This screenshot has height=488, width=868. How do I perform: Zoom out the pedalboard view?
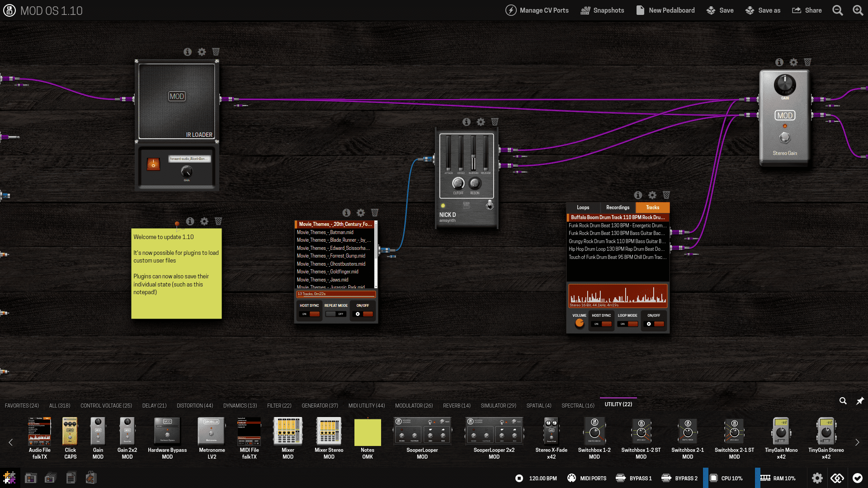[x=838, y=10]
